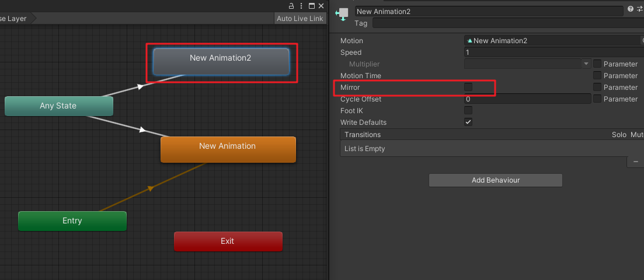Click the minus button under Transitions list

pos(635,162)
